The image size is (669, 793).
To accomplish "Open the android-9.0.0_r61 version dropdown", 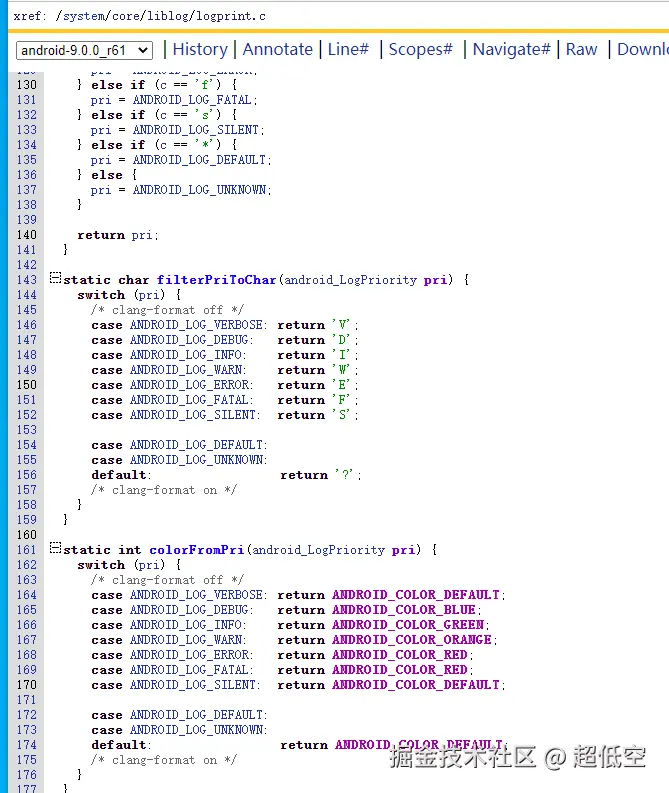I will point(84,50).
